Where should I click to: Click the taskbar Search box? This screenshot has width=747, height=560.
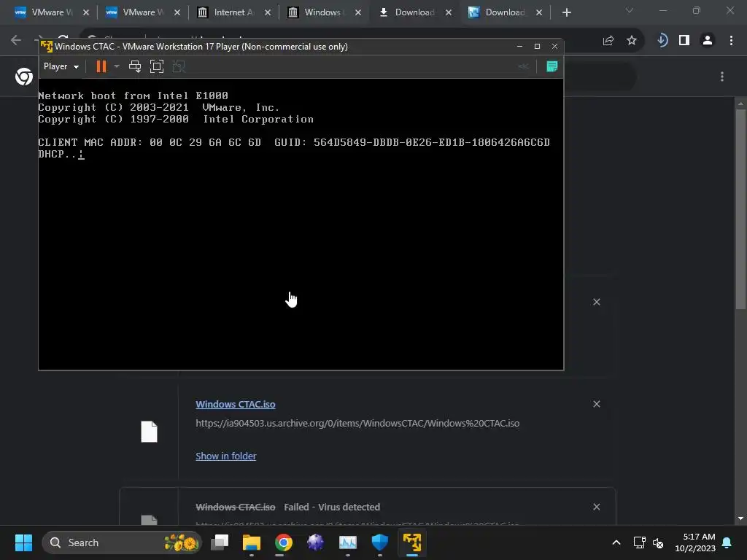click(122, 542)
